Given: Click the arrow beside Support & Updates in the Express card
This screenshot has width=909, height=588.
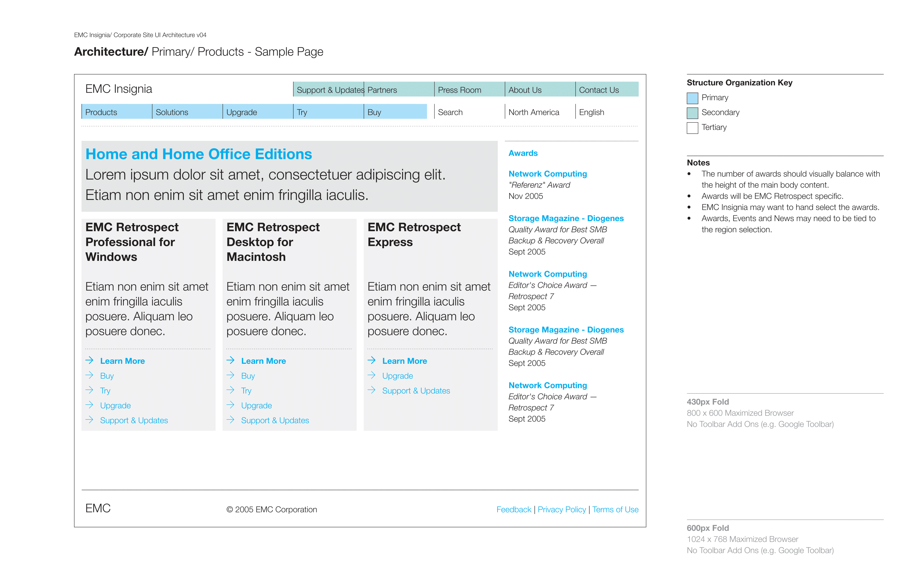Looking at the screenshot, I should tap(372, 390).
